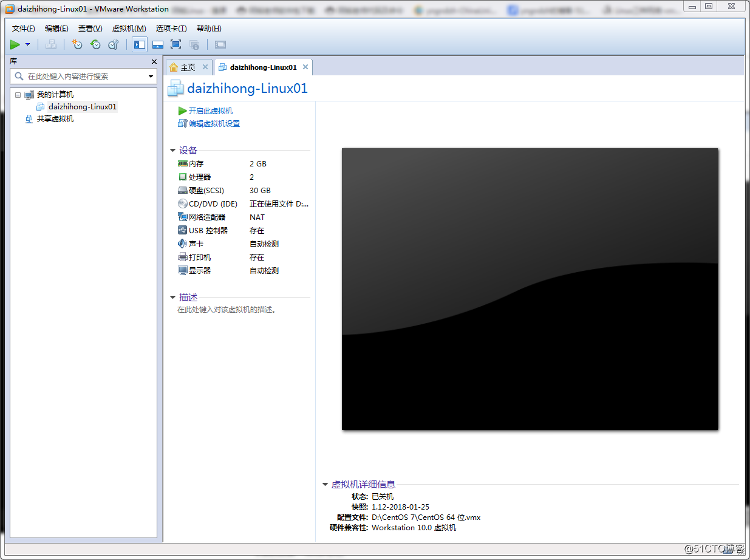Screen dimensions: 750x560
Task: Toggle the library sidebar view icon
Action: 140,44
